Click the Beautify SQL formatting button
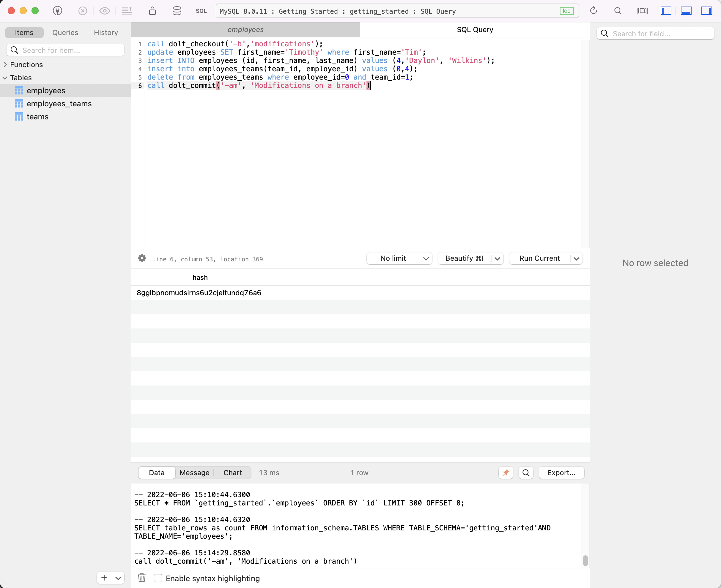The height and width of the screenshot is (588, 721). [464, 258]
